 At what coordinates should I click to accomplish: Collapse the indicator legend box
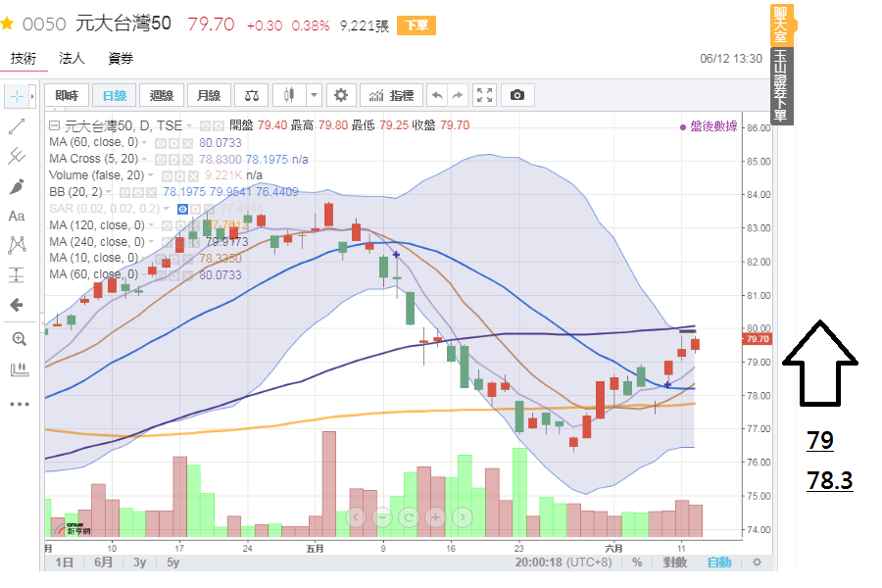[54, 125]
